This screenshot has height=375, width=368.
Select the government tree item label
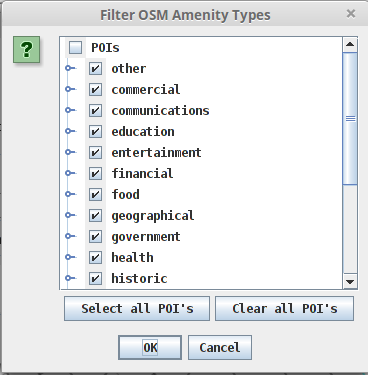[146, 237]
